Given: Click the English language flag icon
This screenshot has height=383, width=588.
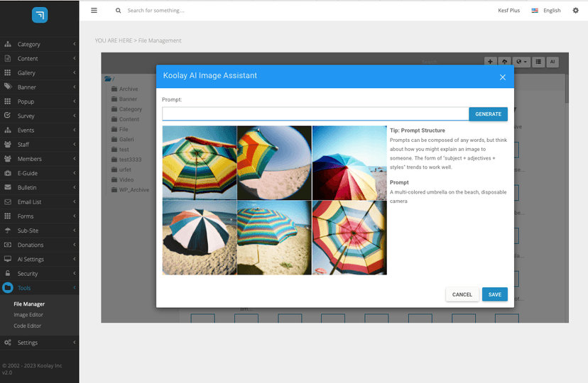Looking at the screenshot, I should click(535, 11).
